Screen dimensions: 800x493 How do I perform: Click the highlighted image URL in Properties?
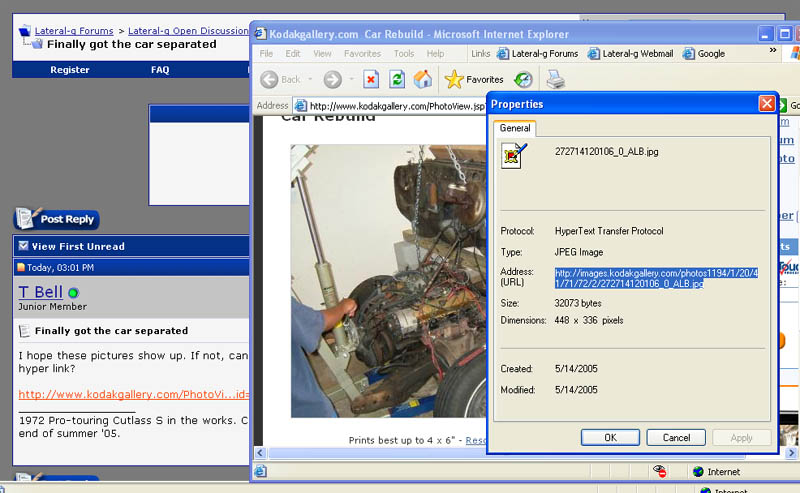[656, 278]
